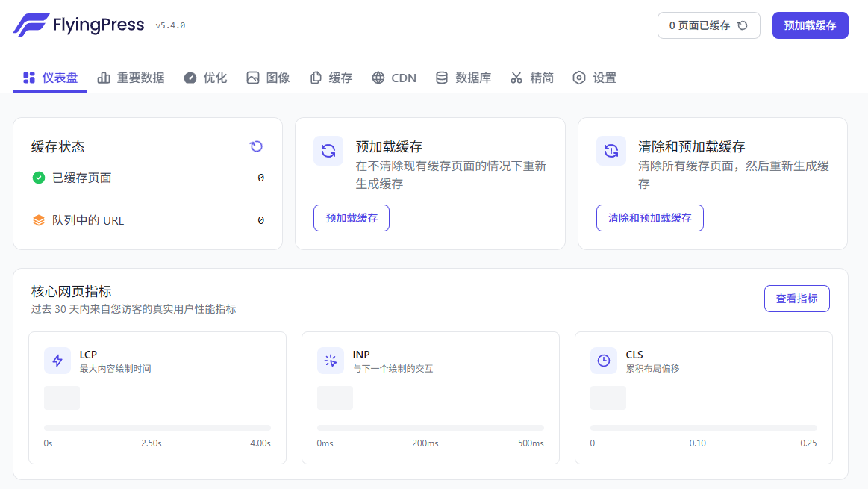Click the LCP value placeholder box
This screenshot has height=489, width=868.
62,398
